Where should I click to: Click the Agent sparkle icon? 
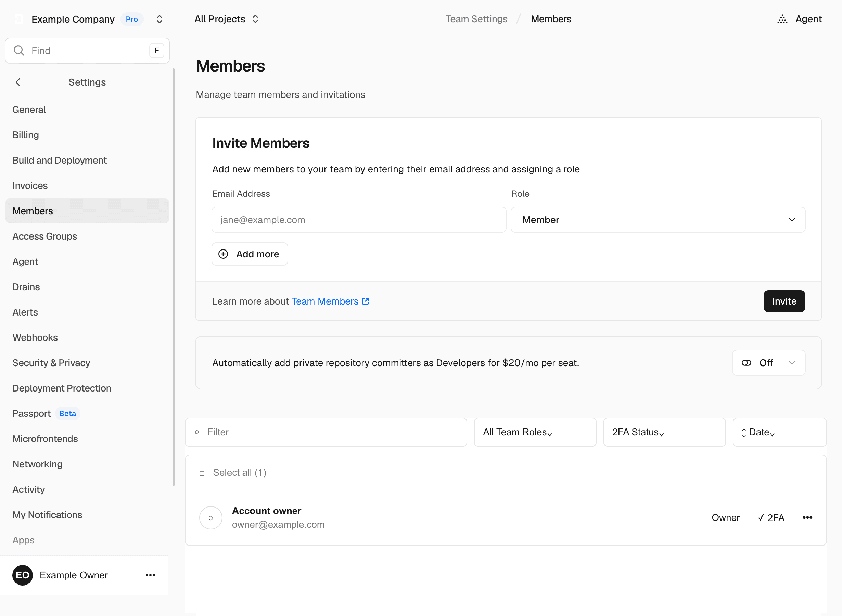click(782, 19)
